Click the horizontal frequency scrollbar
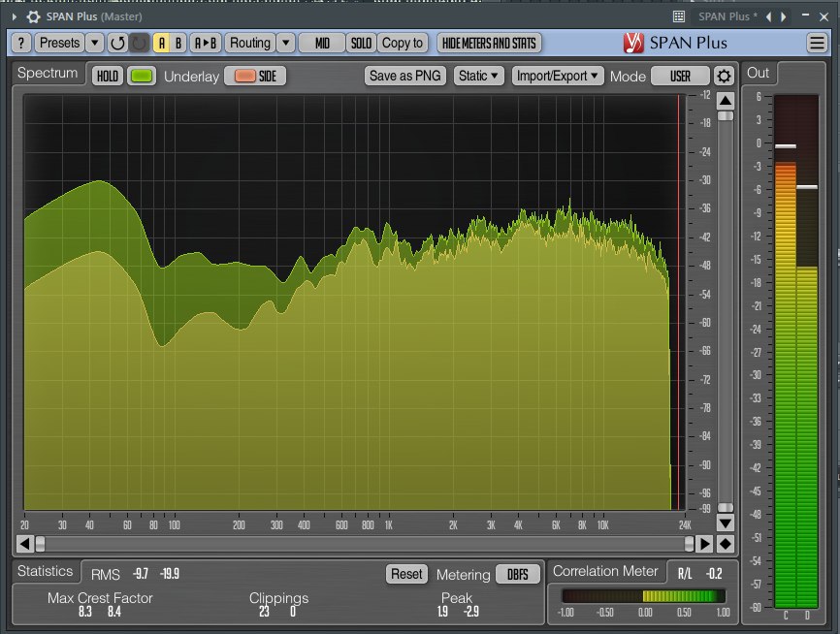Viewport: 840px width, 634px height. (365, 544)
